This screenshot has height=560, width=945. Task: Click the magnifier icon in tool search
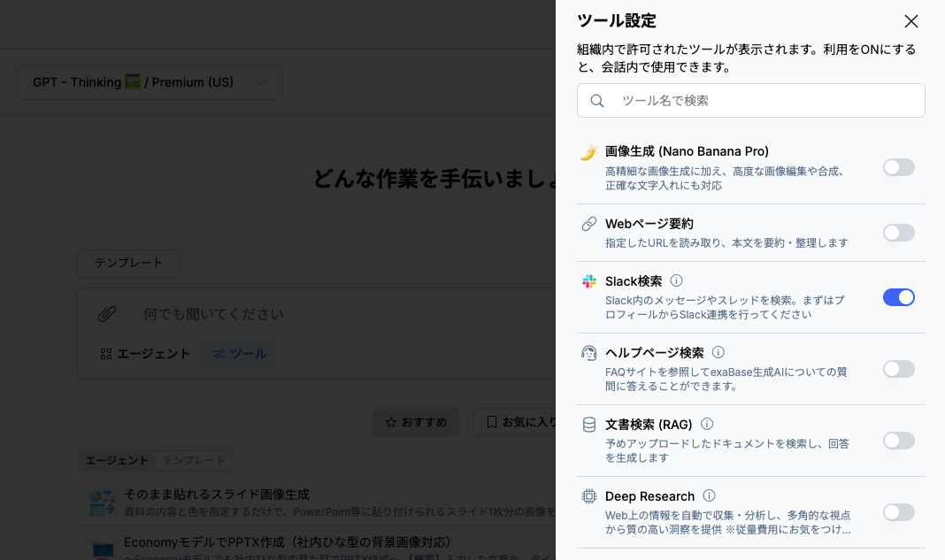596,101
